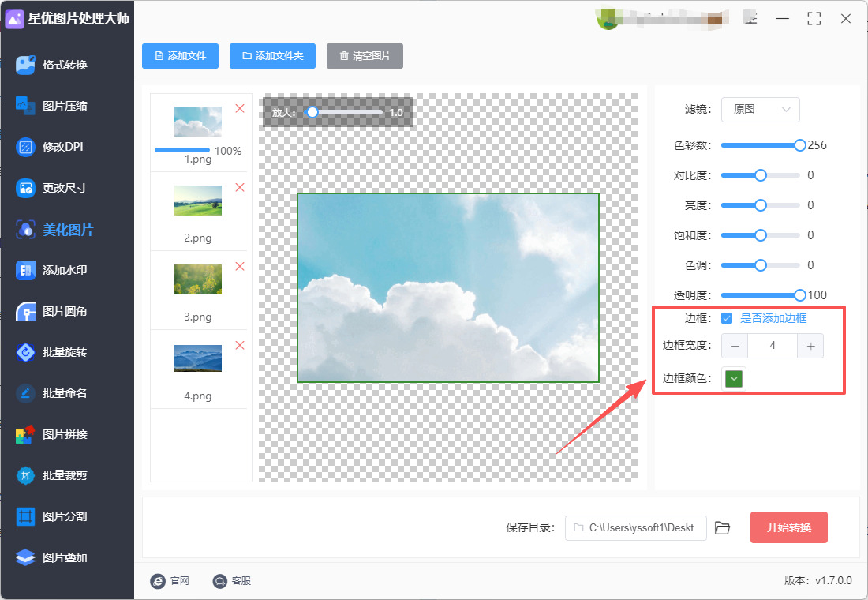Click the 对比度 contrast slider handle
This screenshot has width=868, height=600.
761,175
